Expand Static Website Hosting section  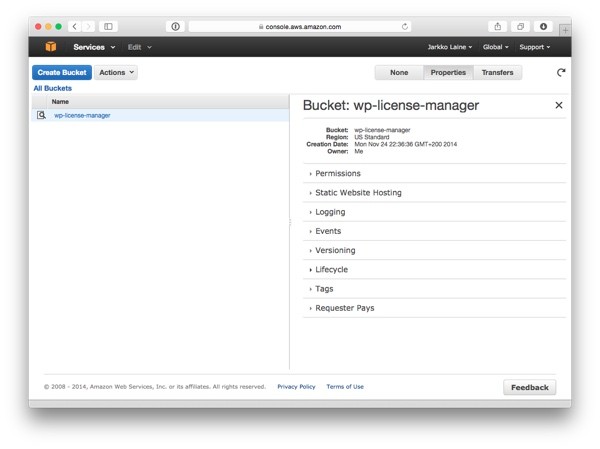click(434, 193)
